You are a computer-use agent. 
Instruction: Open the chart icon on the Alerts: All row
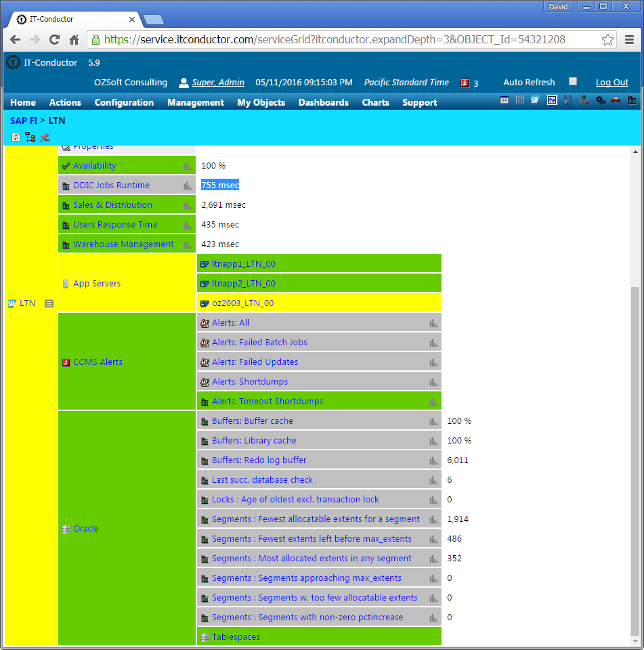[x=433, y=324]
